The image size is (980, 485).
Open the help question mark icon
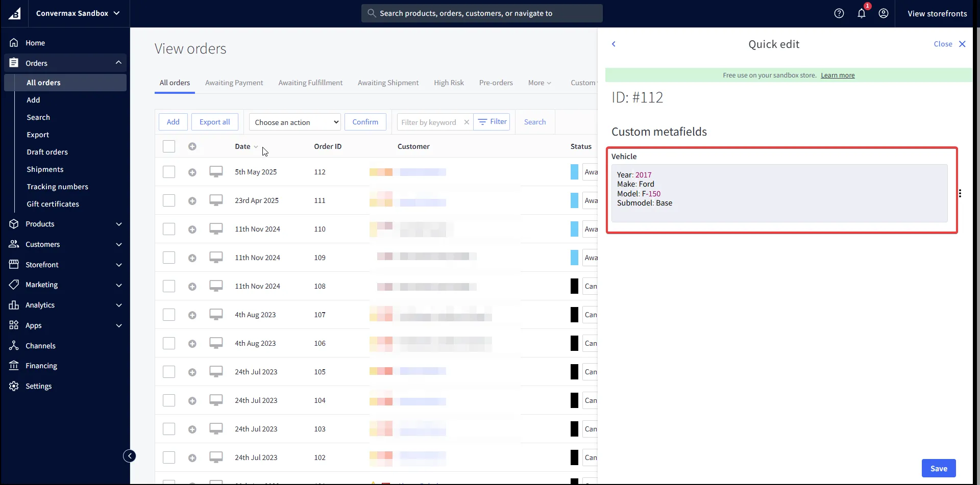(839, 13)
